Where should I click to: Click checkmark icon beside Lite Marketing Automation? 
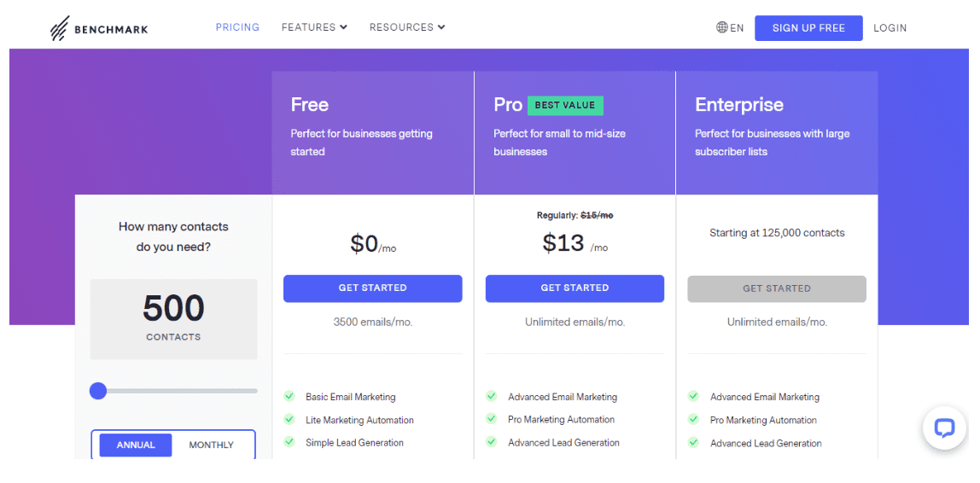[x=289, y=419]
